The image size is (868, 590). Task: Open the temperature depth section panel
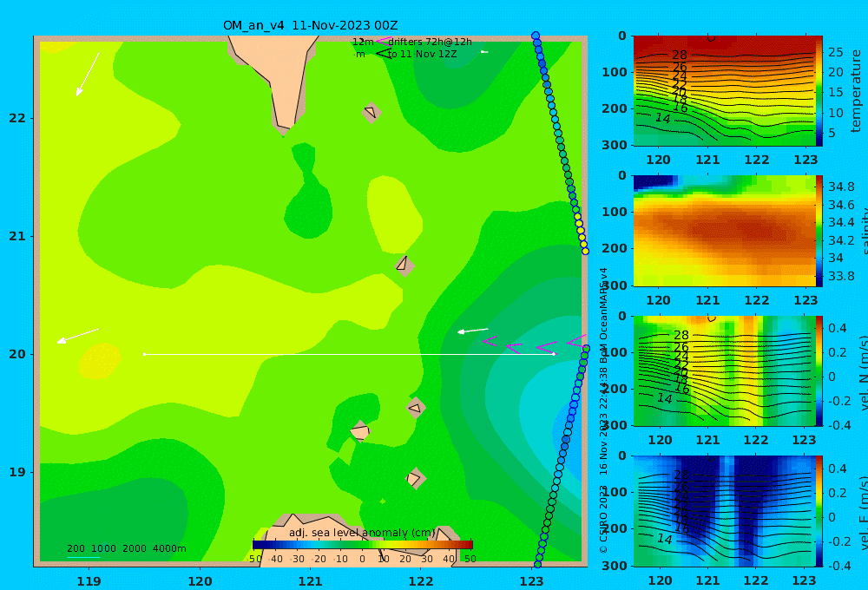click(724, 91)
